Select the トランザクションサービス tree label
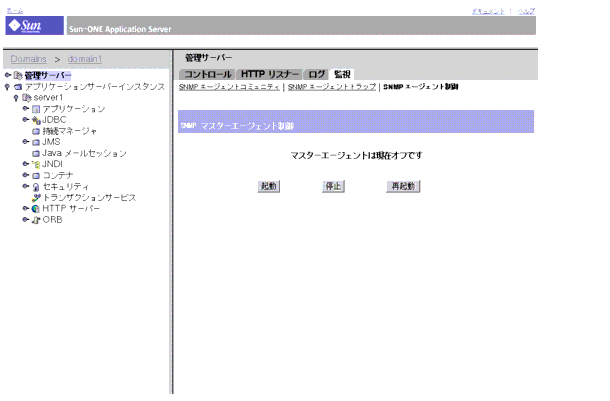The width and height of the screenshot is (610, 401). 89,198
